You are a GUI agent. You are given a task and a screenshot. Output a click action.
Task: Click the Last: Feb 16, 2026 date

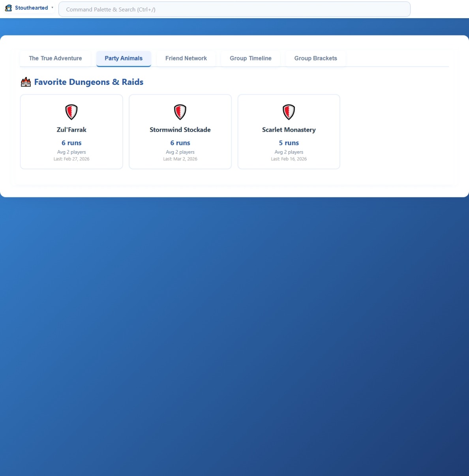(x=289, y=159)
